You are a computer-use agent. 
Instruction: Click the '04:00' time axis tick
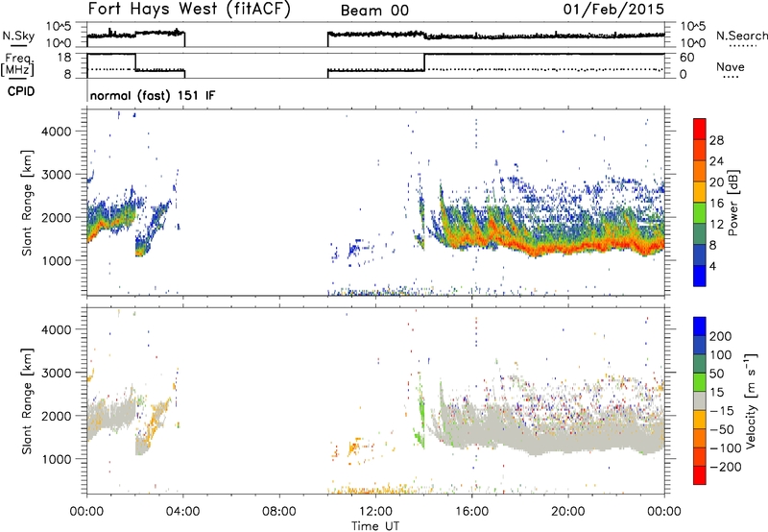[x=183, y=512]
